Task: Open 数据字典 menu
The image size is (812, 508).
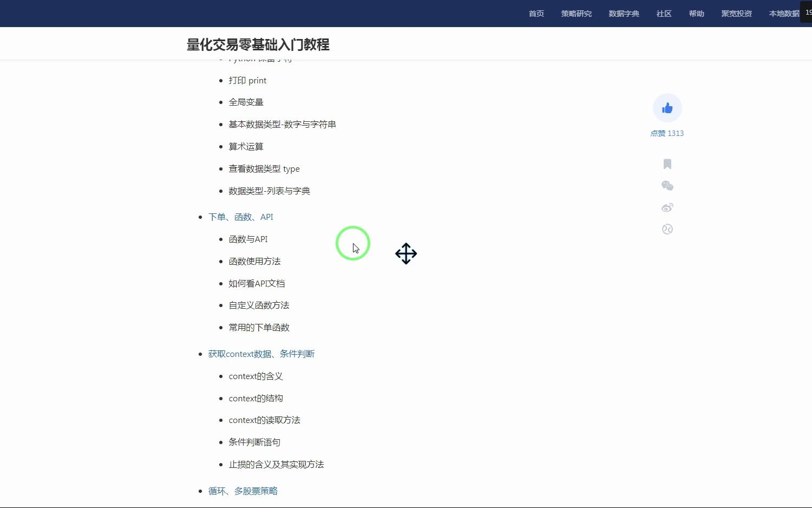Action: pyautogui.click(x=624, y=14)
